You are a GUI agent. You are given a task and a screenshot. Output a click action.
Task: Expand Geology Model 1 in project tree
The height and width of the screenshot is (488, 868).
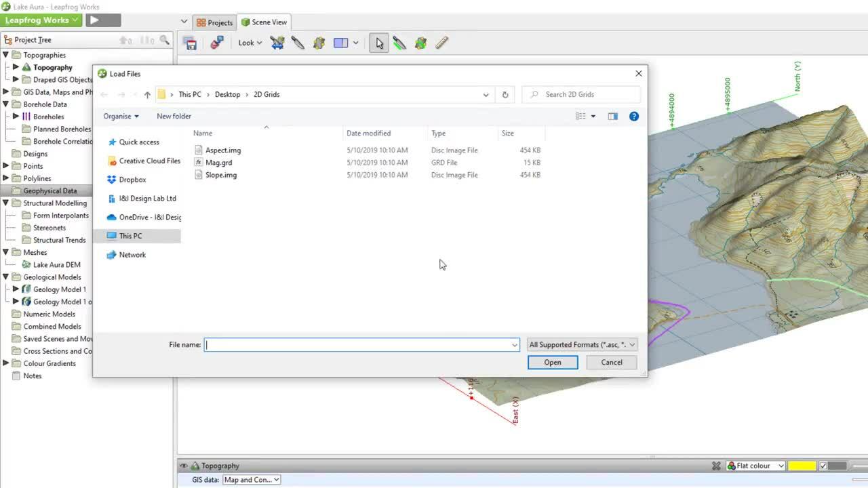(16, 289)
